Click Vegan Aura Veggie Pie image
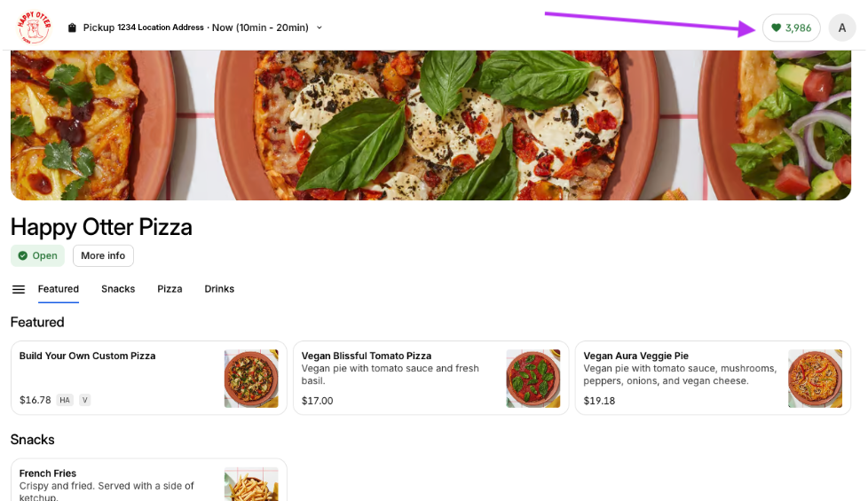The width and height of the screenshot is (868, 501). tap(815, 378)
